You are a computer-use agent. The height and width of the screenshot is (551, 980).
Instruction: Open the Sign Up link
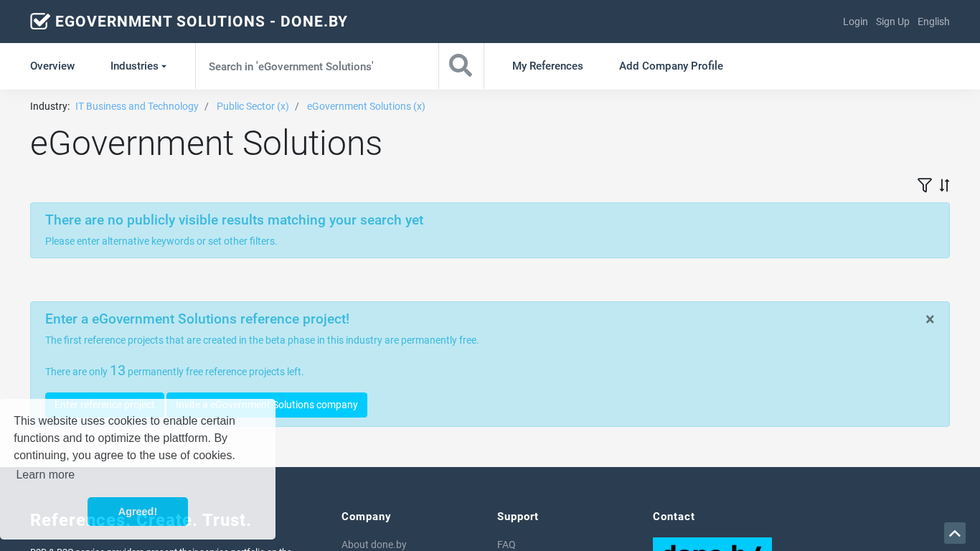point(892,22)
